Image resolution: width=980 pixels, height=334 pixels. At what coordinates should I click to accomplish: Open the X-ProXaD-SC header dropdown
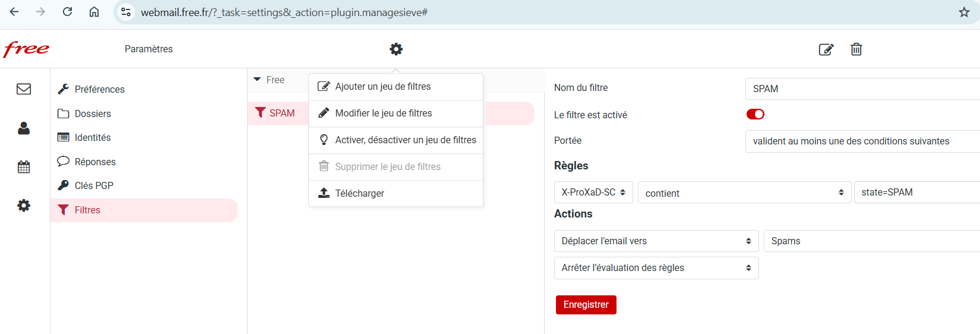(x=593, y=193)
